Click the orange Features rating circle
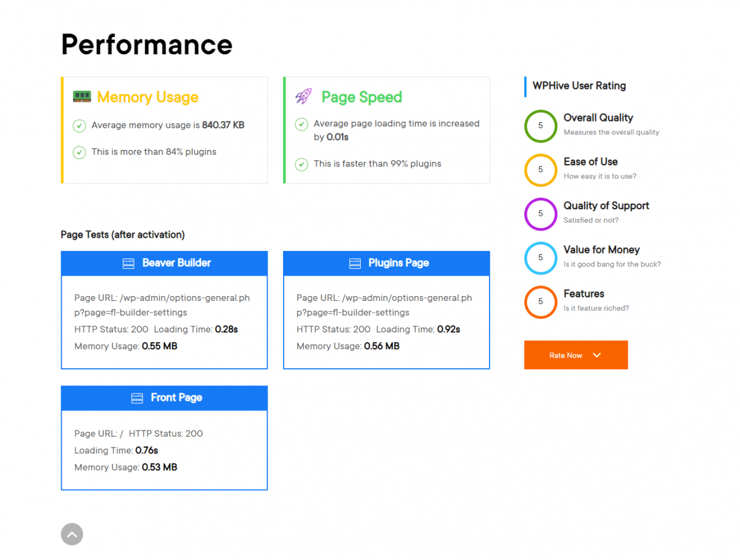 (x=541, y=302)
